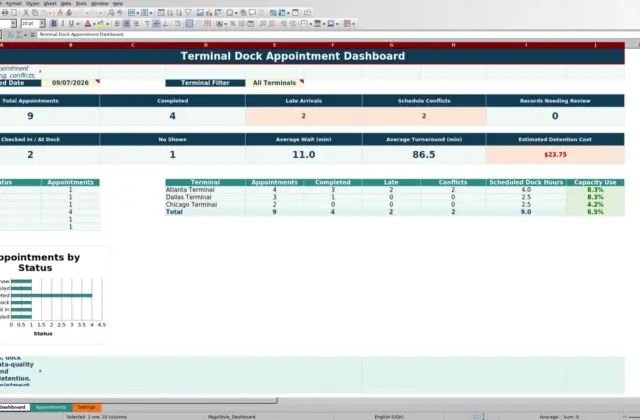
Task: Click the horizontal sheet scrollbar
Action: [x=139, y=401]
